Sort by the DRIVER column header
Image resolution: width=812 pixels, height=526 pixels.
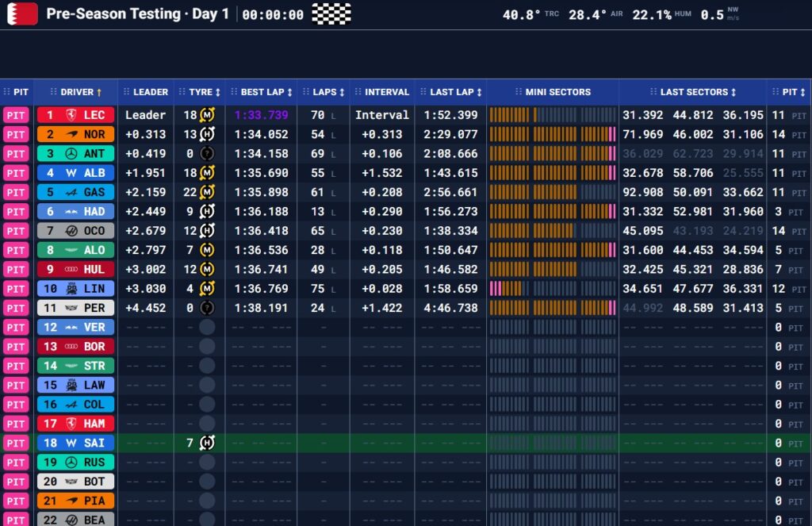pos(76,92)
